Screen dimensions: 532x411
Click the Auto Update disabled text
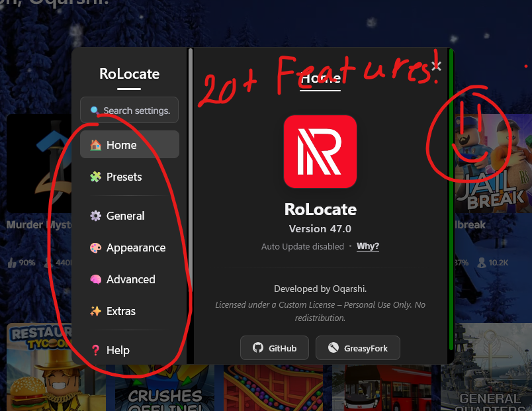pyautogui.click(x=302, y=246)
